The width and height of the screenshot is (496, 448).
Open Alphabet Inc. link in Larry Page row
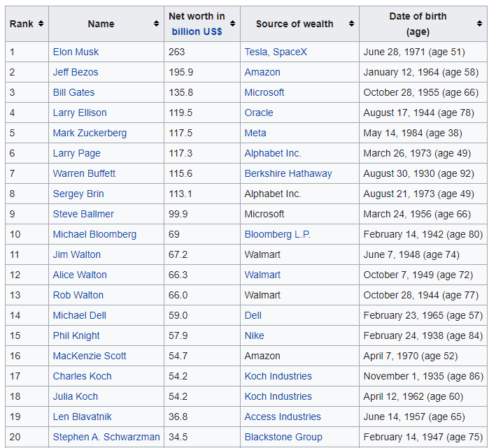coord(273,153)
